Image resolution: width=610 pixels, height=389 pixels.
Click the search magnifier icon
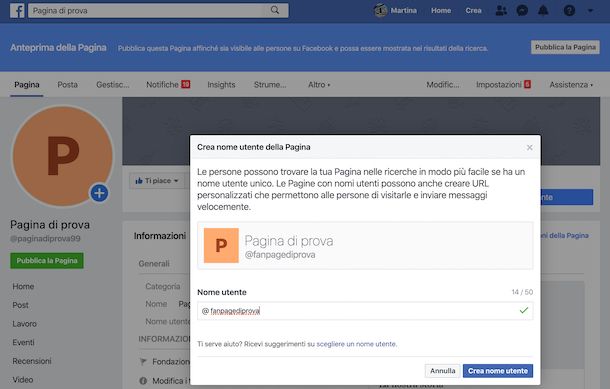click(275, 11)
